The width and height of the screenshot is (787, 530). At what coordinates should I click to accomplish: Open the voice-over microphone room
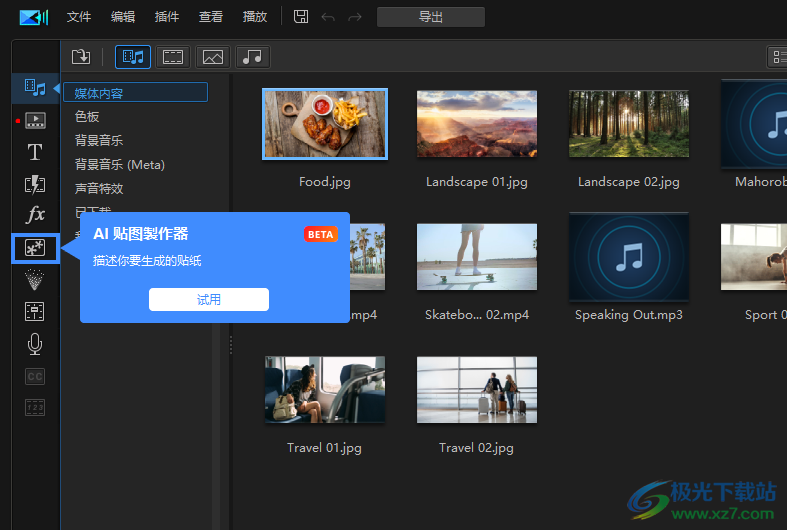click(x=35, y=344)
